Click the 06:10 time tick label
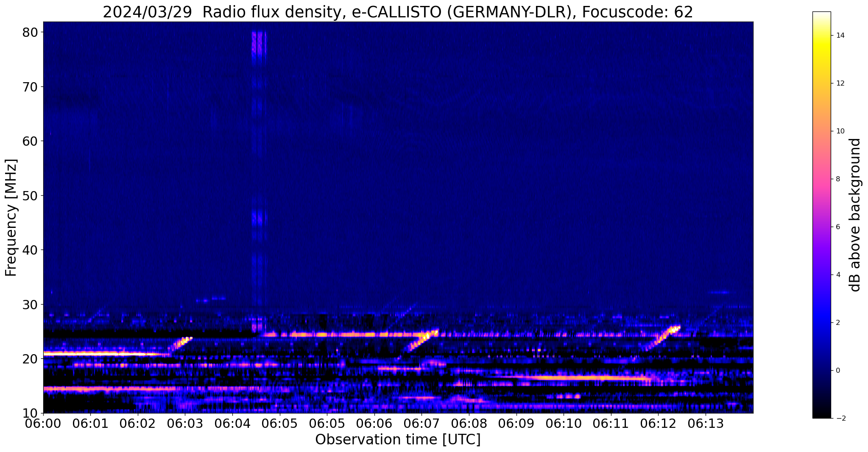The height and width of the screenshot is (452, 868). [564, 424]
